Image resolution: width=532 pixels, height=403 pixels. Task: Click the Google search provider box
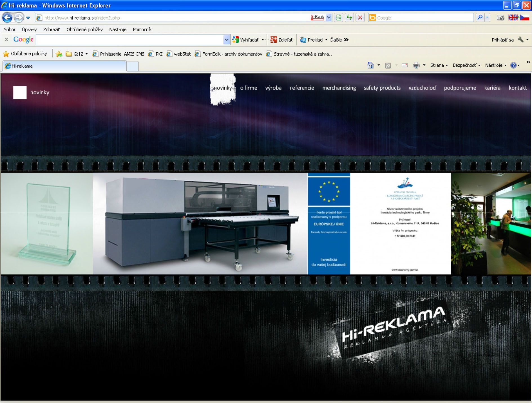pos(421,18)
